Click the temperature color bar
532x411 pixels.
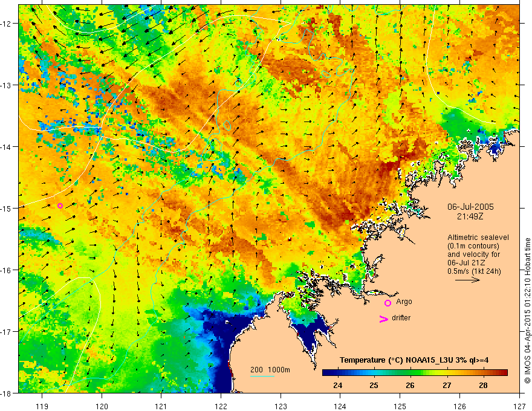click(415, 373)
